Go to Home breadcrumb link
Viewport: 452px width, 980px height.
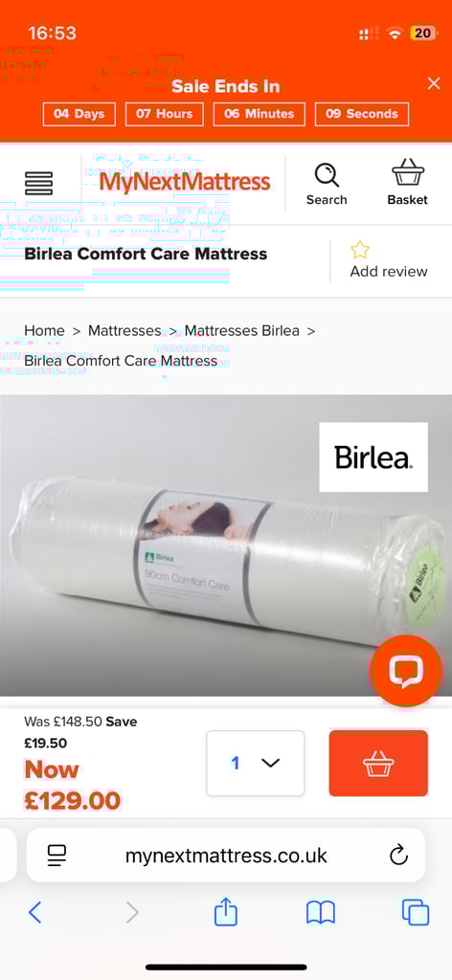(44, 330)
